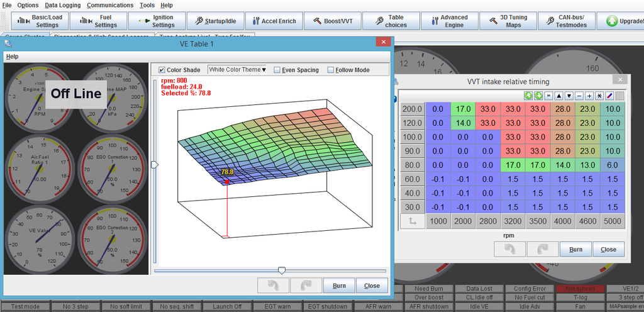This screenshot has height=312, width=644.
Task: Click the green up-arrow icon in VVT table toolbar
Action: [x=530, y=96]
